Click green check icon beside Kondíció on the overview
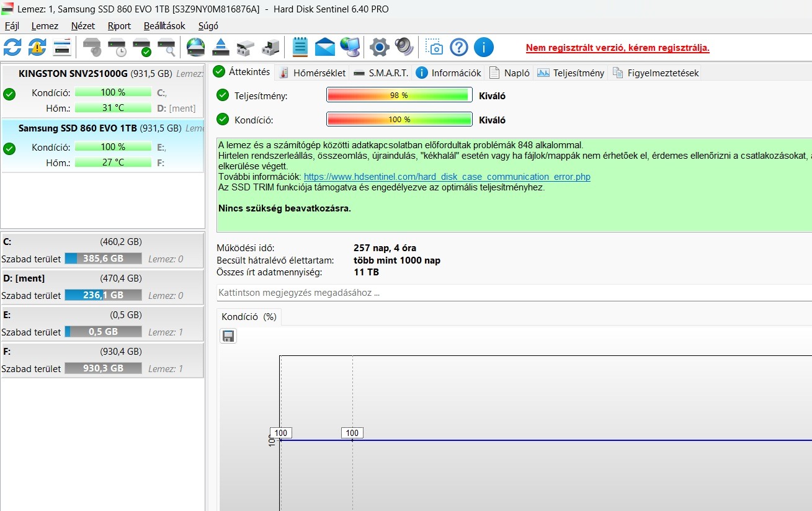 (223, 119)
